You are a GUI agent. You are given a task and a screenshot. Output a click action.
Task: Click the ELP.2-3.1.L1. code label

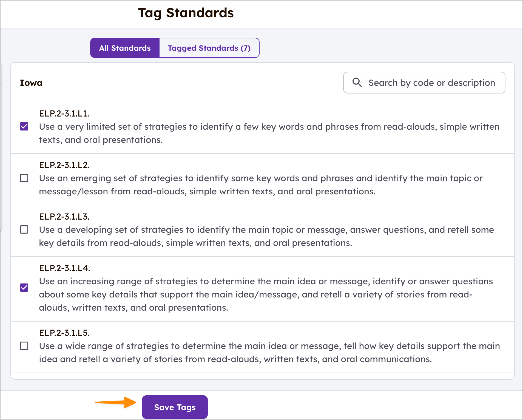tap(64, 113)
